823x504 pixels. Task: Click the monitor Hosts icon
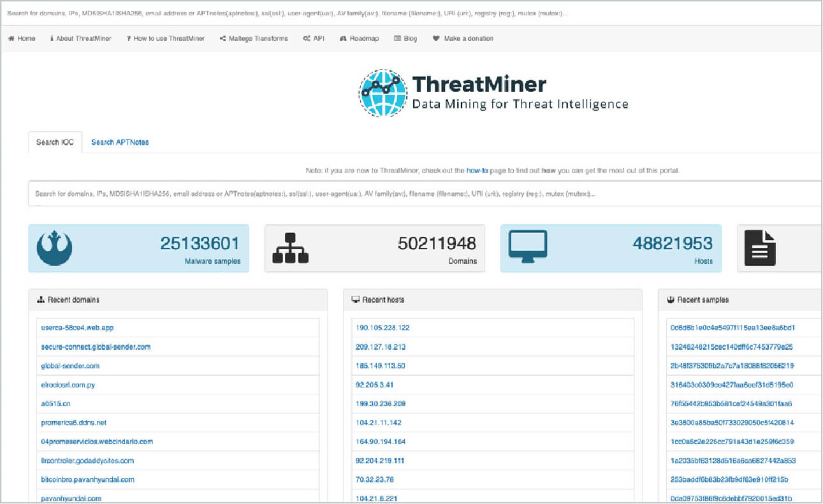(527, 247)
